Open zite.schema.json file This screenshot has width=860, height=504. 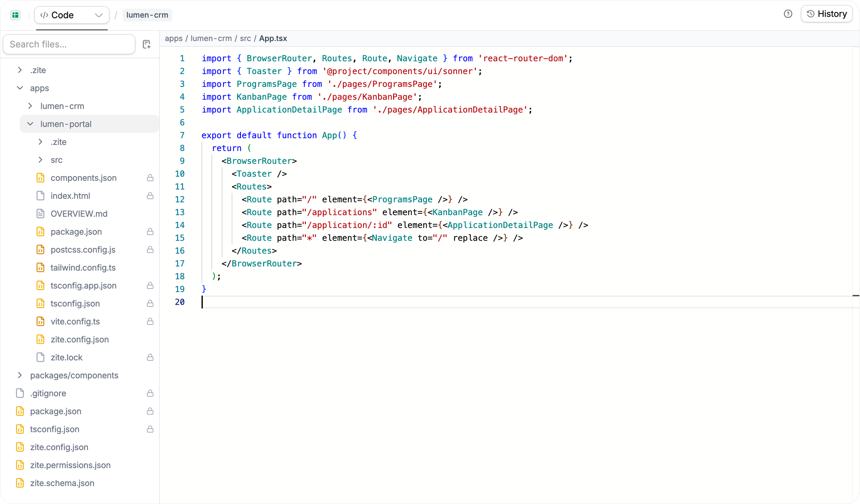click(62, 483)
